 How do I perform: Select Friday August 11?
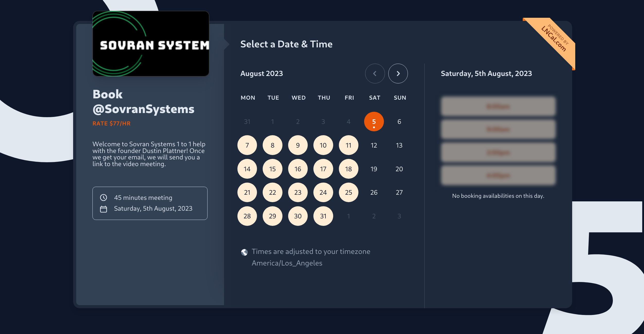[349, 145]
